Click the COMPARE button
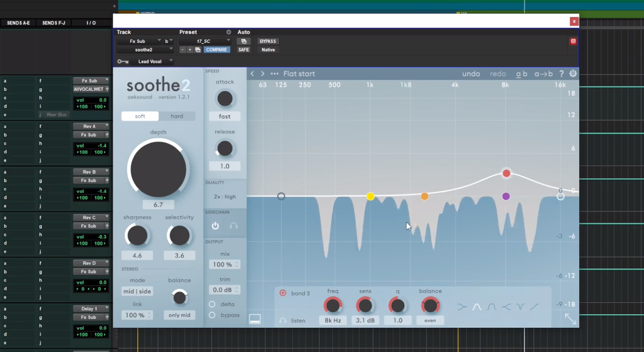This screenshot has height=352, width=644. (216, 50)
